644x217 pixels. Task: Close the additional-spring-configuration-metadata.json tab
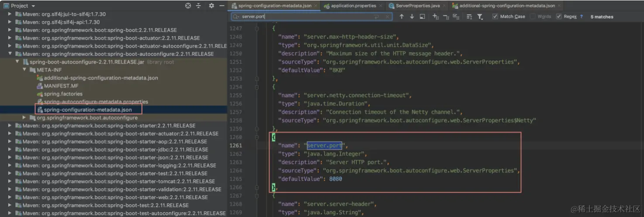tap(560, 6)
